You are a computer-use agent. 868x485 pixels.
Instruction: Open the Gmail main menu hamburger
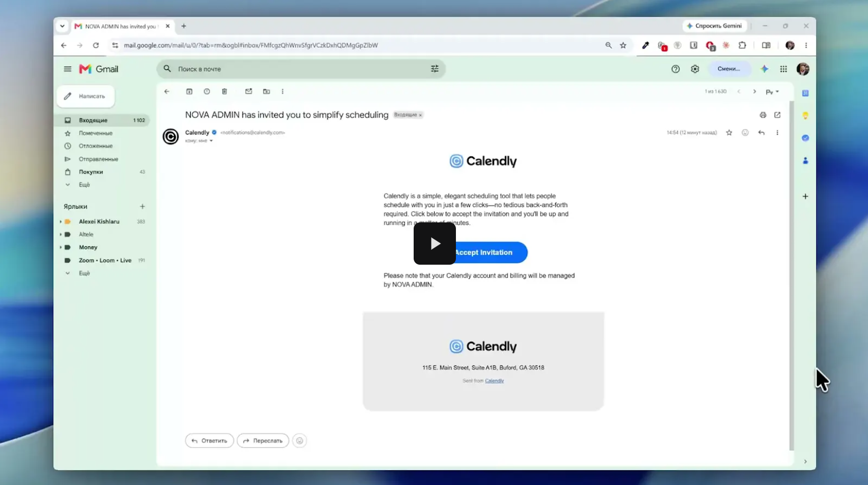point(68,69)
